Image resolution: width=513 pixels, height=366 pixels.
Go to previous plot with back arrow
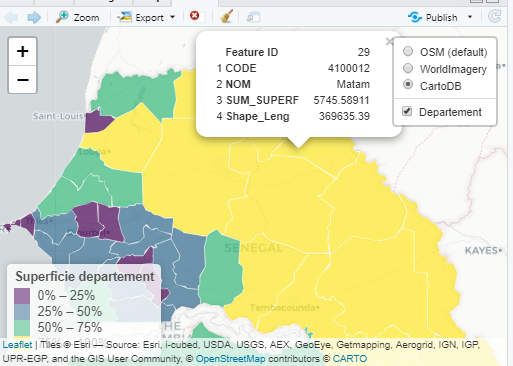point(12,17)
